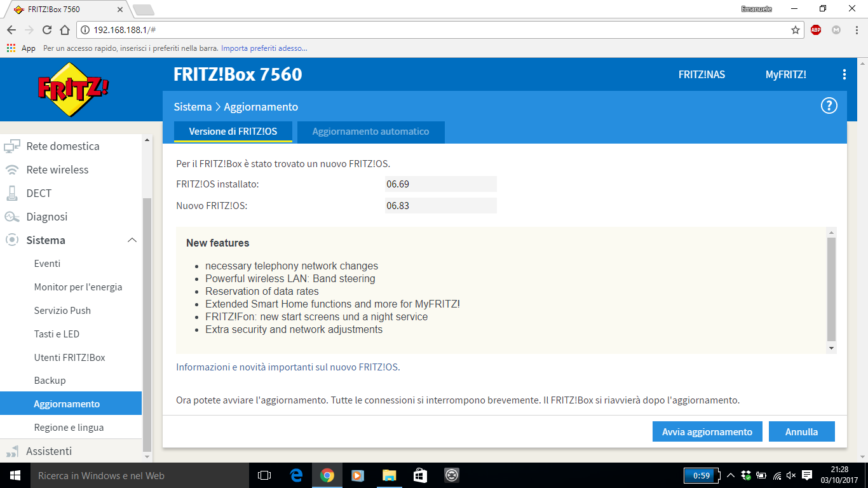Screen dimensions: 868x488
Task: Open the MyFRITZ! header menu
Action: [x=786, y=74]
